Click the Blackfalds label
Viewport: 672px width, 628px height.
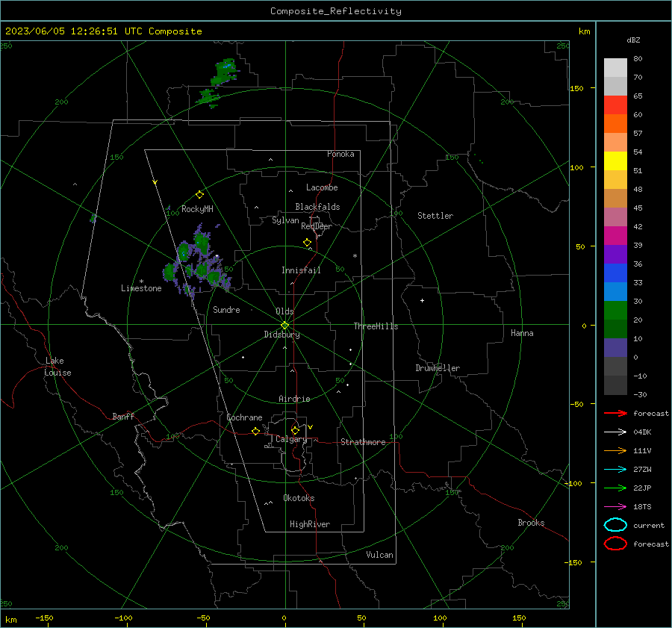tap(317, 207)
